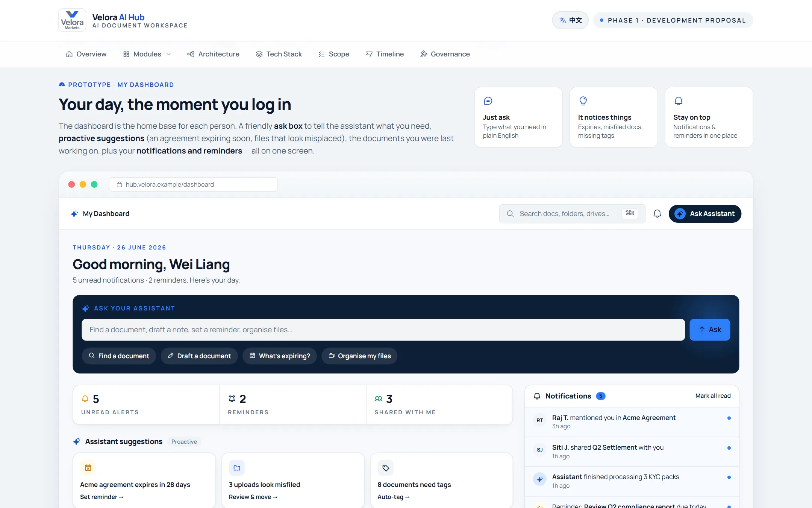The width and height of the screenshot is (812, 508).
Task: Click Set reminder link
Action: pos(101,497)
